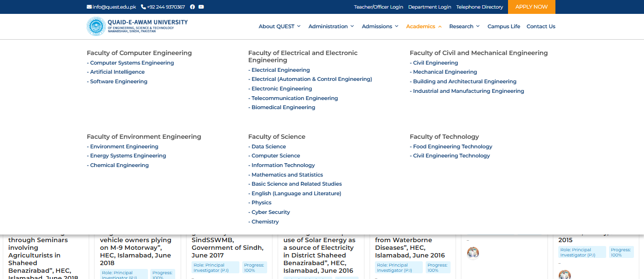Select Artificial Intelligence department link
644x279 pixels.
(x=117, y=72)
